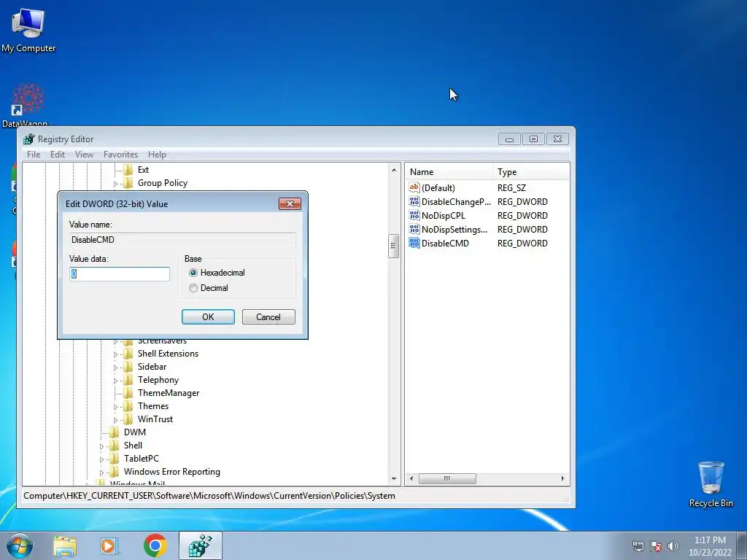The width and height of the screenshot is (747, 560).
Task: Select the Themes folder icon
Action: click(128, 406)
